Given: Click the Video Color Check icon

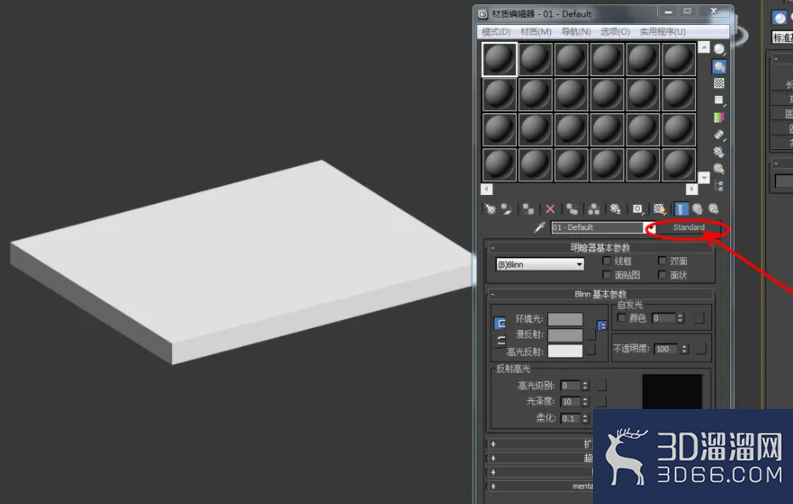Looking at the screenshot, I should (x=719, y=117).
